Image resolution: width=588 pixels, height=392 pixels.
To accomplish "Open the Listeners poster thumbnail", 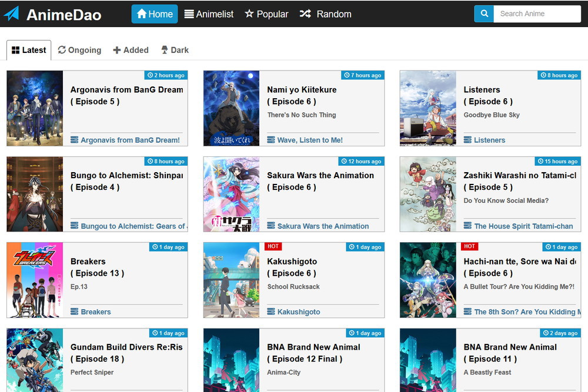I will coord(428,108).
